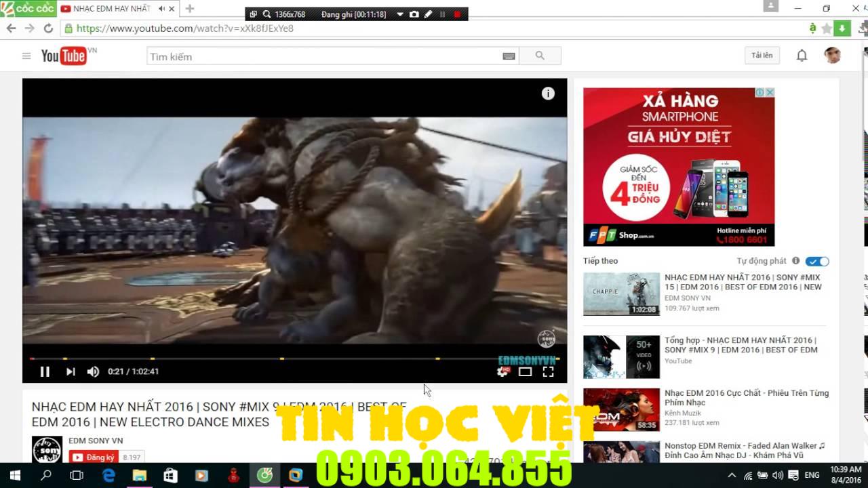The height and width of the screenshot is (488, 868).
Task: Toggle the Tự động phát autoplay switch
Action: coord(817,261)
